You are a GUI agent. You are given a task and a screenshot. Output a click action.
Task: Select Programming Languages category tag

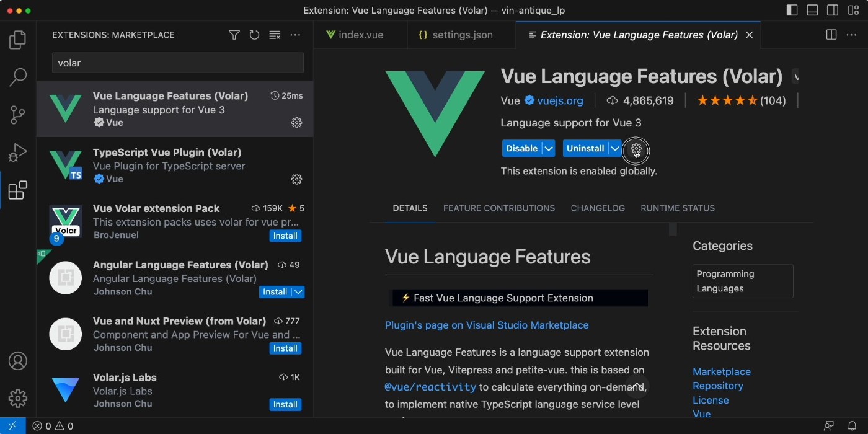743,281
